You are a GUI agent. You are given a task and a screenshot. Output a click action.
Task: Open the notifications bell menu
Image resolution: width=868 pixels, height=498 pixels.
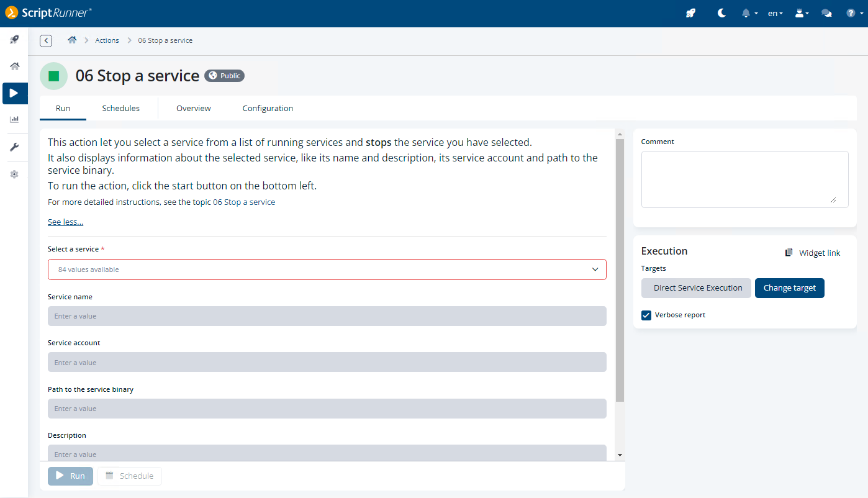749,13
